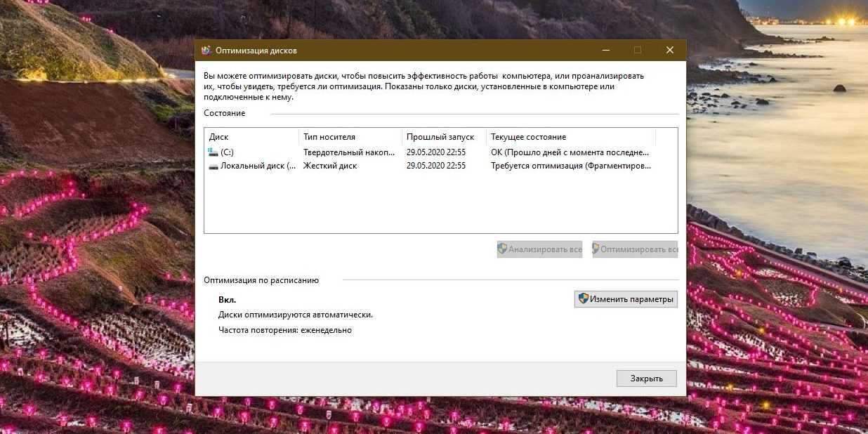Click the Оптимизировать все button

pyautogui.click(x=635, y=249)
